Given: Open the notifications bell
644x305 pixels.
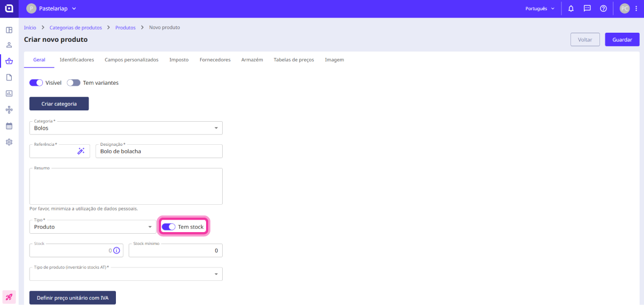Looking at the screenshot, I should point(571,9).
